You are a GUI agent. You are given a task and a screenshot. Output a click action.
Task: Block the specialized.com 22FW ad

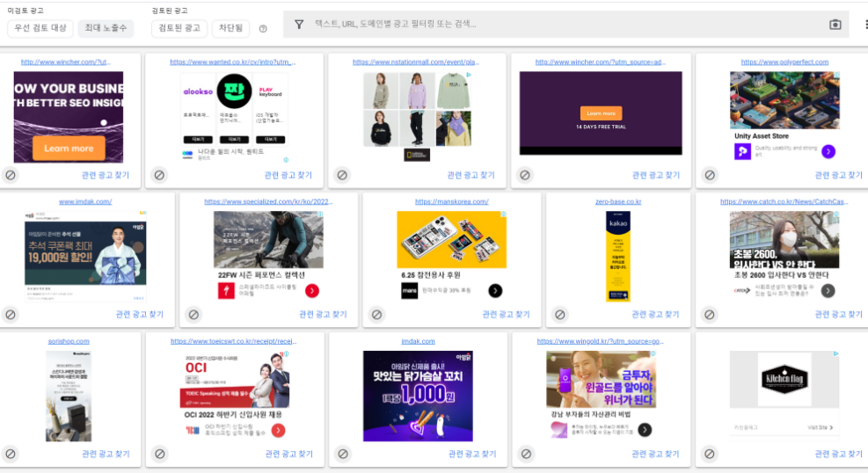(x=193, y=314)
